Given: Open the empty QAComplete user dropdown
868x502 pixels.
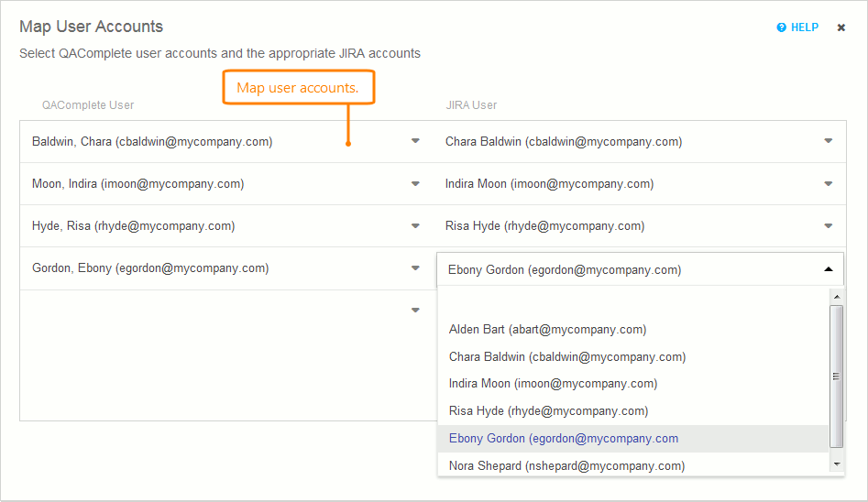Looking at the screenshot, I should tap(415, 311).
